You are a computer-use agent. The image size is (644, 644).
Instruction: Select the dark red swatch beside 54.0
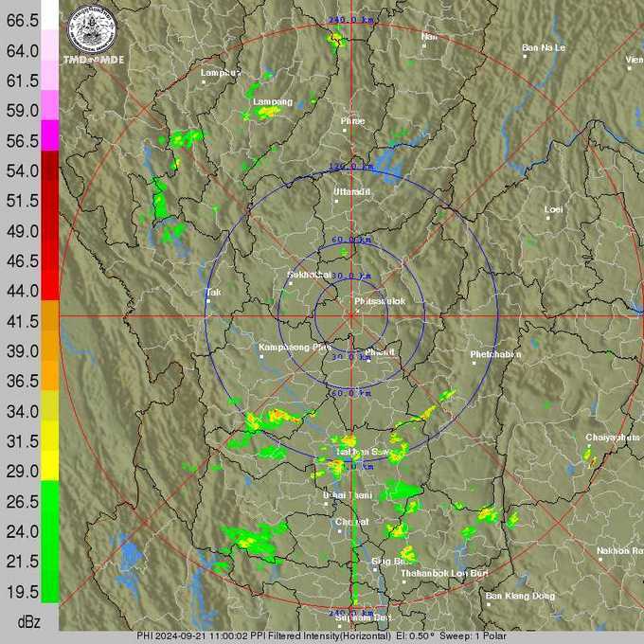(x=50, y=166)
